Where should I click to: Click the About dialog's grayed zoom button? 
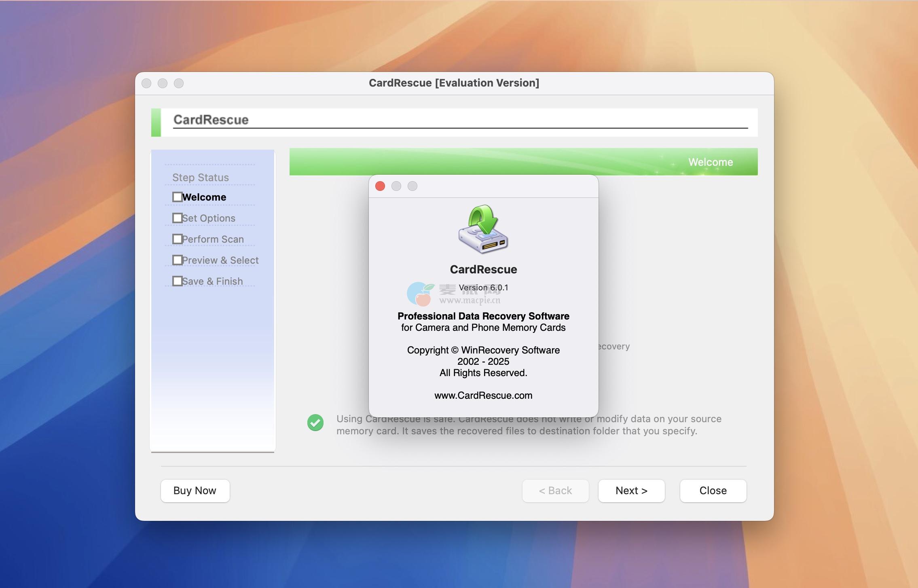(412, 186)
